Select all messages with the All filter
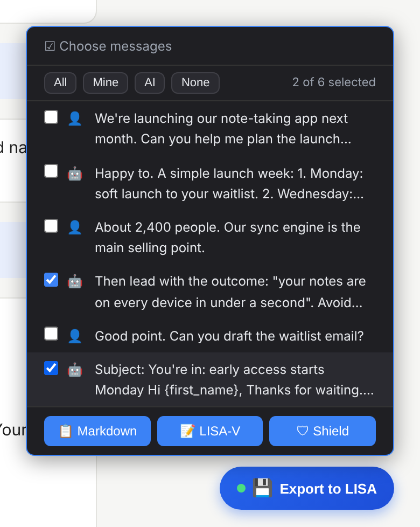 pos(60,82)
